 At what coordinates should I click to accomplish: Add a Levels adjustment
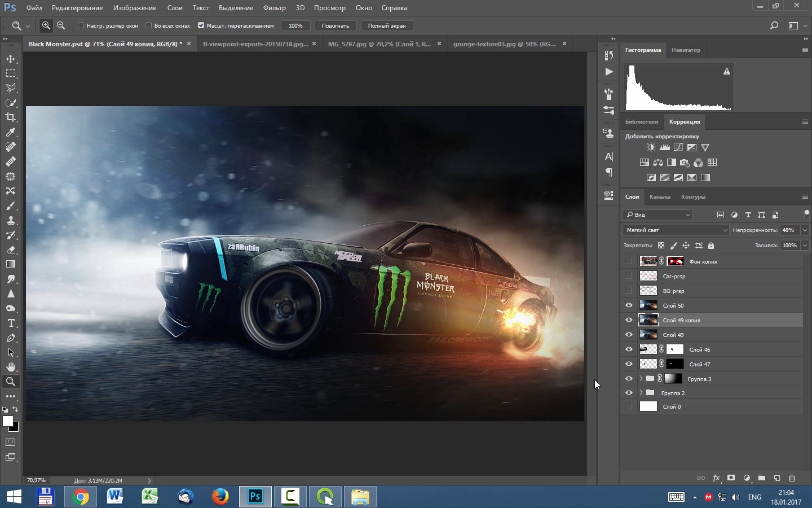click(664, 147)
